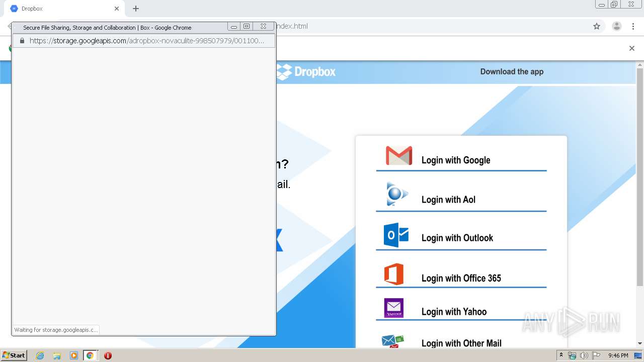644x362 pixels.
Task: Click the Aol logo icon
Action: (396, 194)
